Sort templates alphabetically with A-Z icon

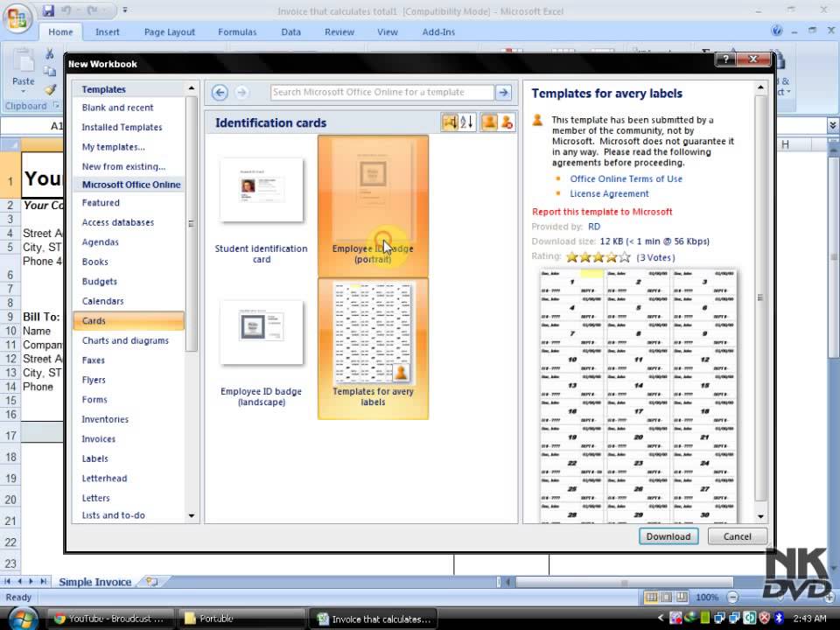467,122
